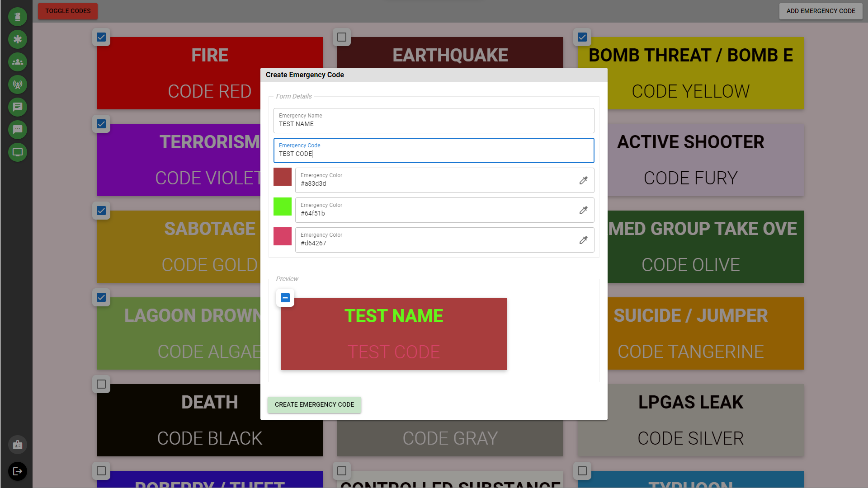Check the DEATH Code Black checkbox
Viewport: 868px width, 488px height.
coord(101,384)
